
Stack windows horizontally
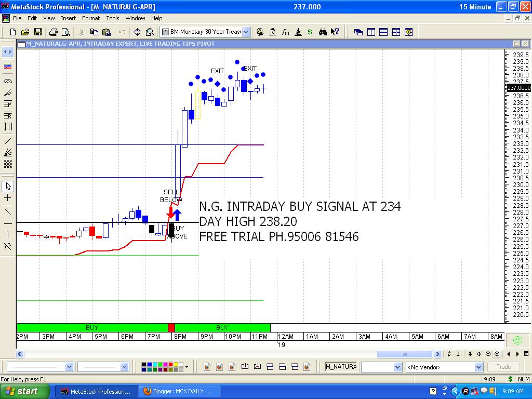[383, 32]
